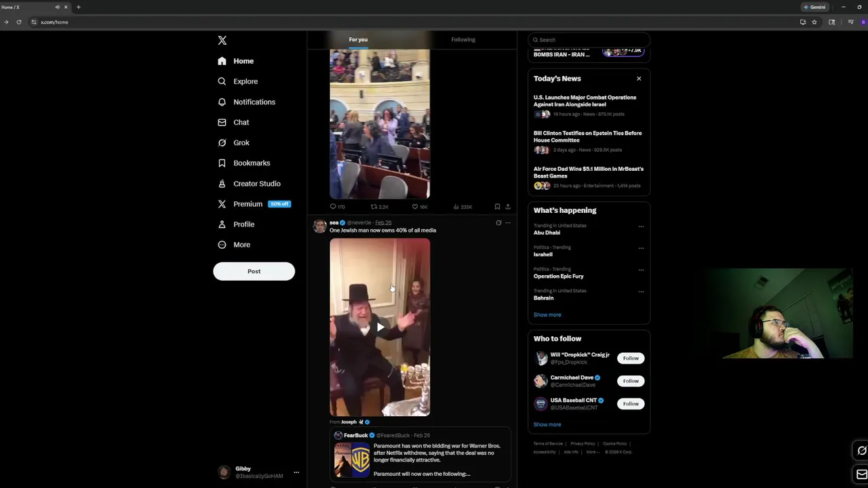Open the Gemini button in Chrome
This screenshot has width=868, height=488.
coord(814,7)
